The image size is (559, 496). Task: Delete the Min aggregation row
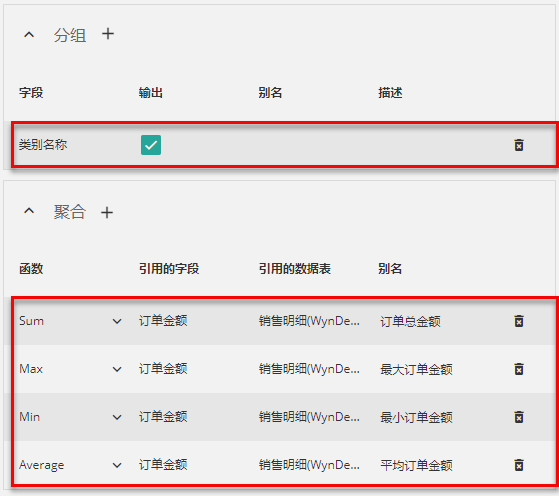click(x=519, y=417)
